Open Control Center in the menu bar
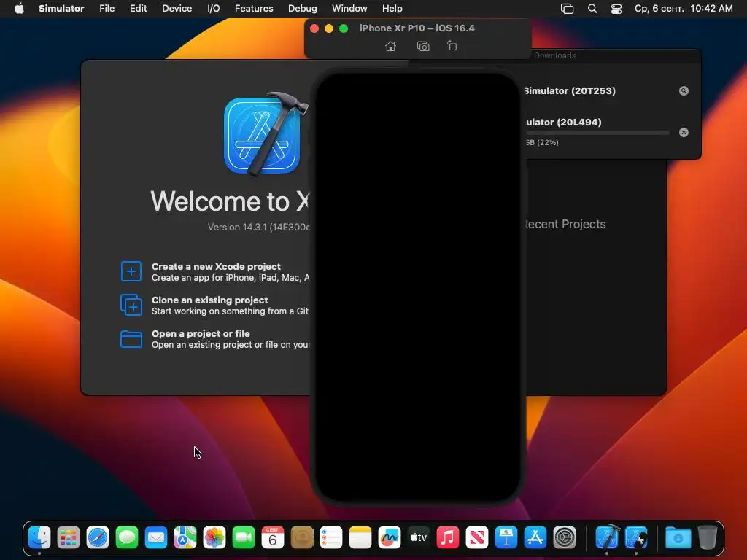The height and width of the screenshot is (560, 747). click(x=616, y=9)
